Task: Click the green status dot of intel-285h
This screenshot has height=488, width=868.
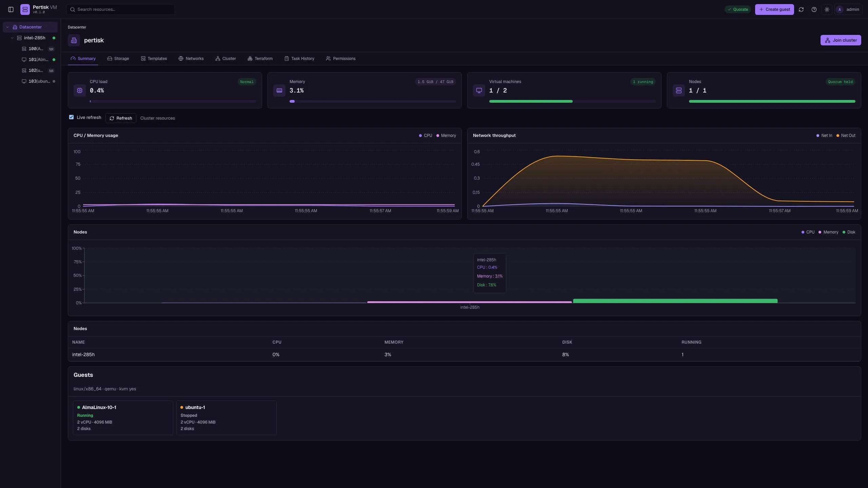Action: click(x=54, y=38)
